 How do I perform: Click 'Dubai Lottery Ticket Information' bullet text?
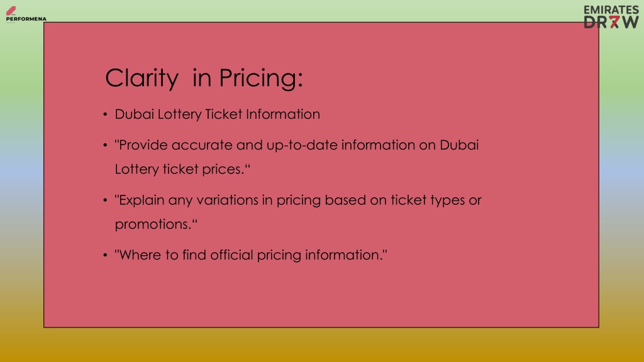point(217,114)
